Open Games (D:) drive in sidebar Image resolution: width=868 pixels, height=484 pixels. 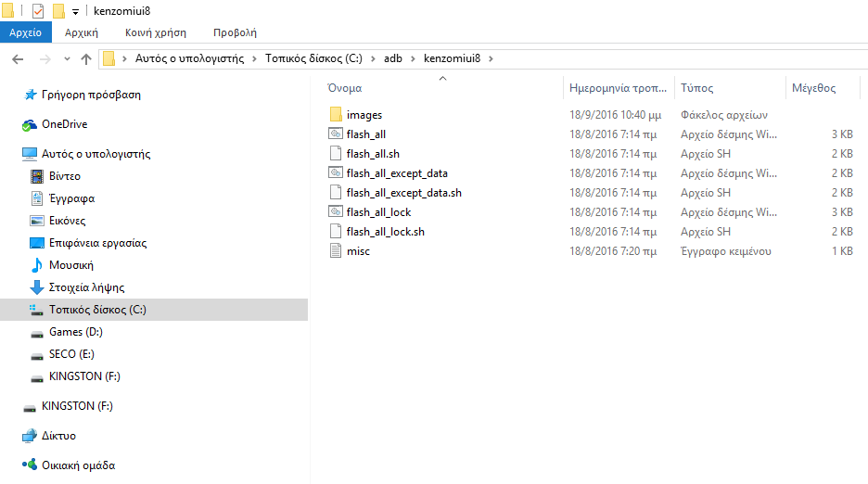(75, 332)
